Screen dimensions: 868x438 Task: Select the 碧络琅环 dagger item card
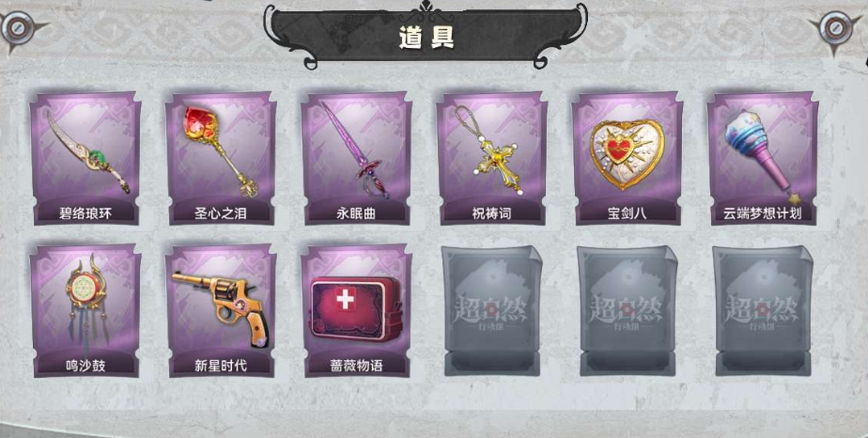point(85,158)
